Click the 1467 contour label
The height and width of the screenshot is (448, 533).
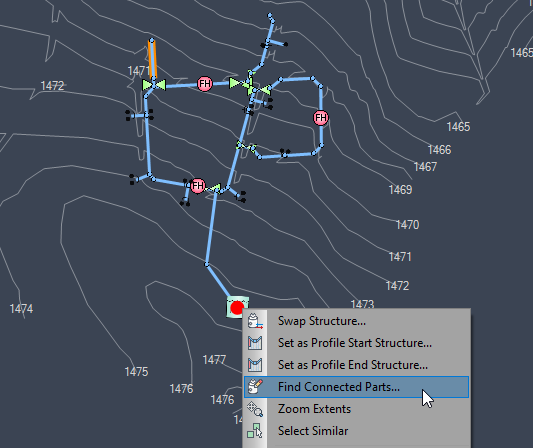click(425, 167)
